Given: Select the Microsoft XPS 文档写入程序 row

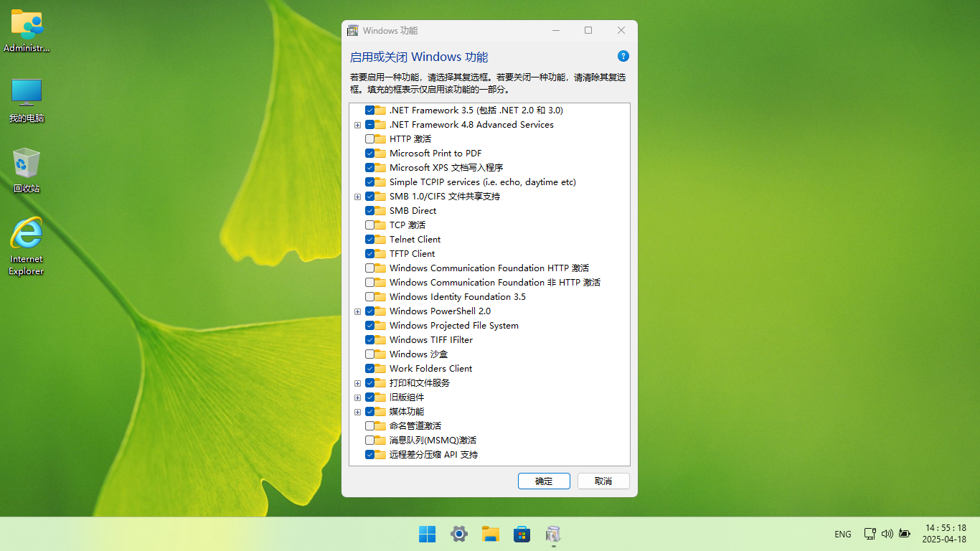Looking at the screenshot, I should coord(446,167).
